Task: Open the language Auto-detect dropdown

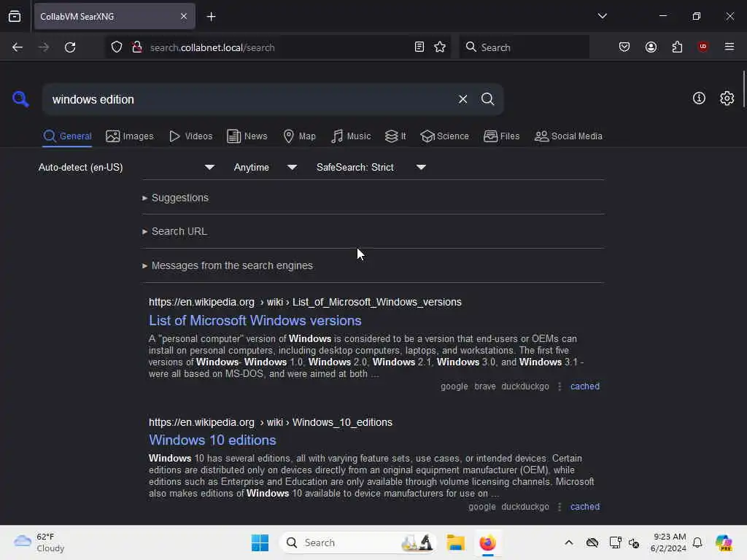Action: pyautogui.click(x=127, y=167)
